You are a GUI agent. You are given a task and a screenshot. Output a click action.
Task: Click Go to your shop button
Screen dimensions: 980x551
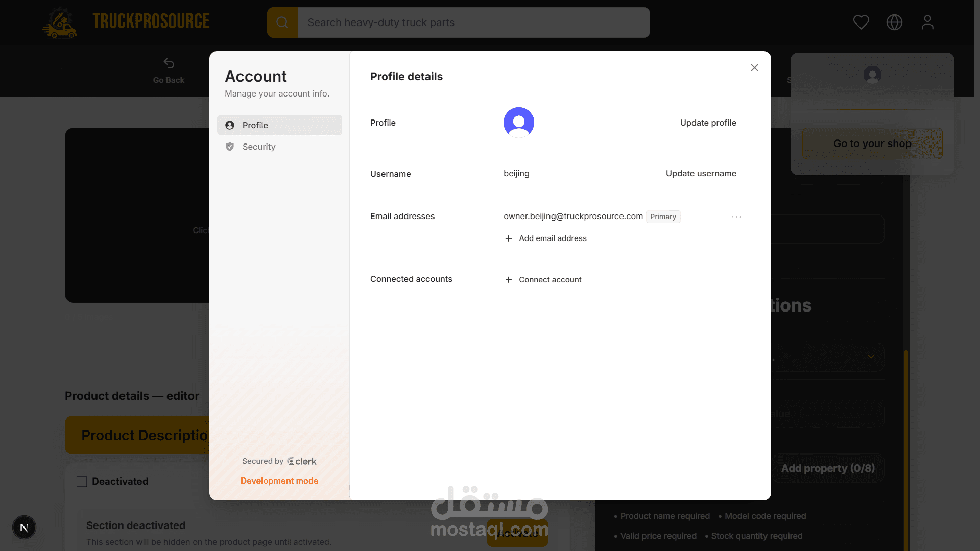tap(872, 143)
